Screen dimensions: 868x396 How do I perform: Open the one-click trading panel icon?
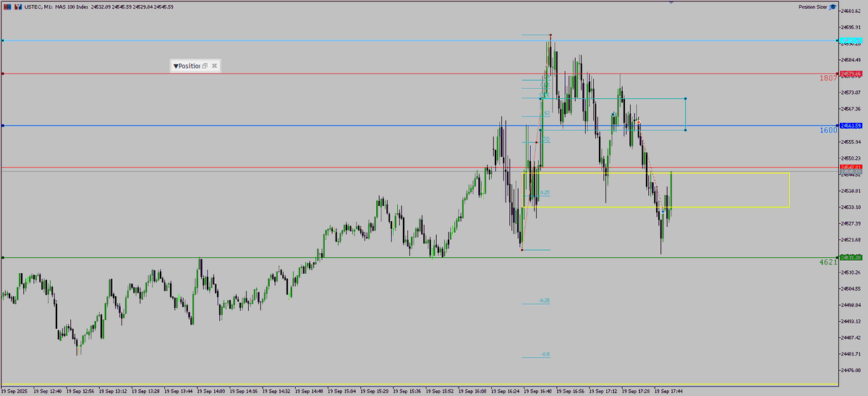click(17, 7)
